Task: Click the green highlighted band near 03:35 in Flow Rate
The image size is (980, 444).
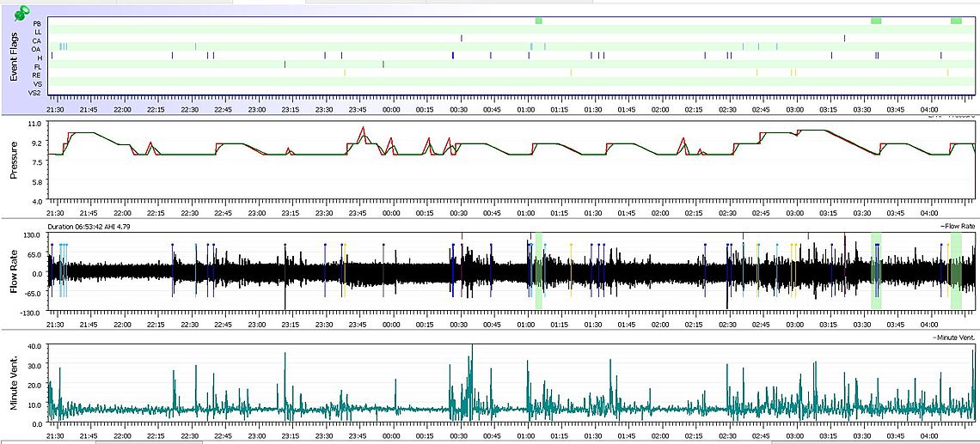Action: [x=876, y=271]
